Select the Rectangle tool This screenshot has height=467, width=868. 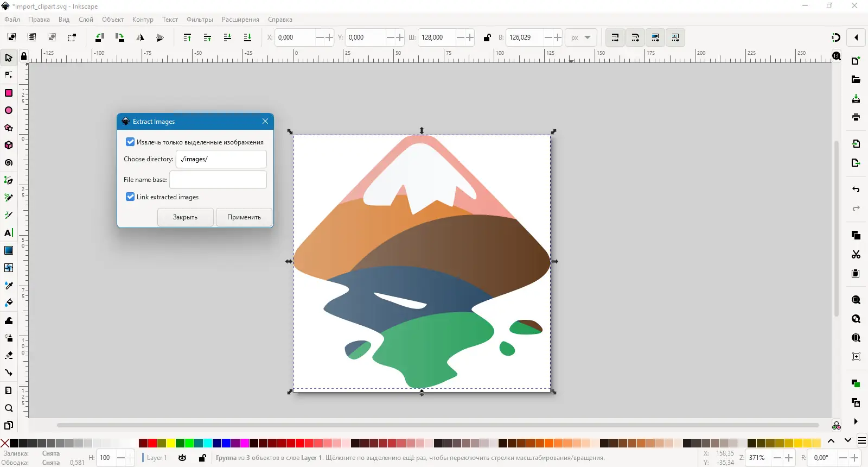click(x=9, y=93)
